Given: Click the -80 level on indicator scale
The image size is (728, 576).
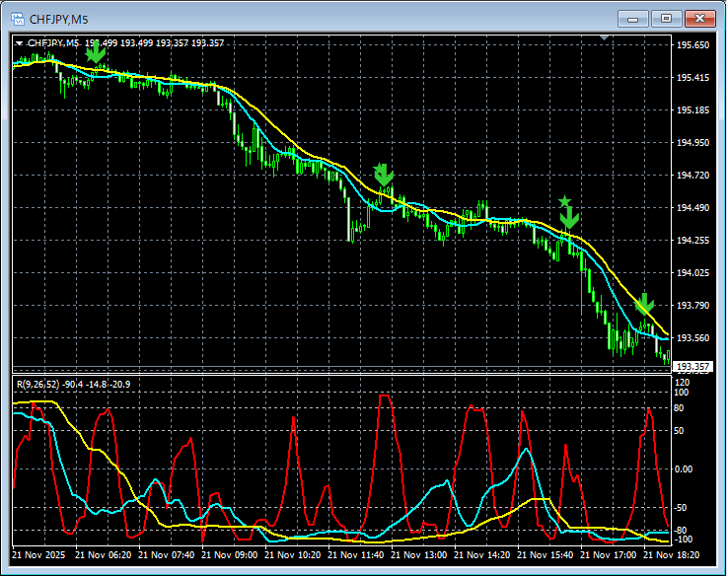Looking at the screenshot, I should 681,531.
